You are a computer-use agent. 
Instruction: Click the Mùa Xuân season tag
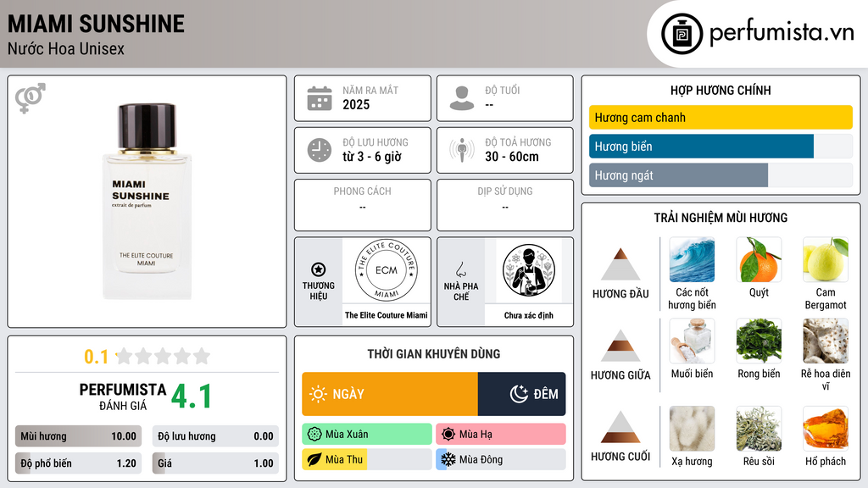[367, 434]
